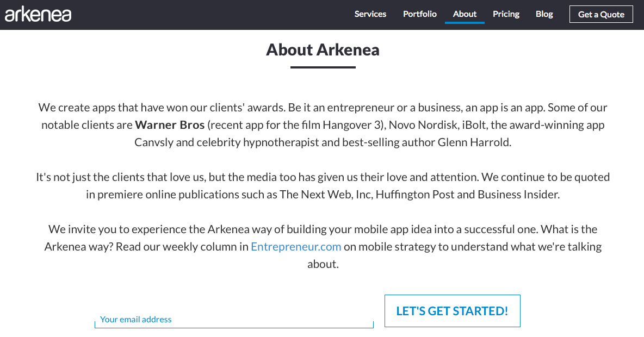Click the paragraph mentioning Huffington Post
Screen dimensions: 644x337
click(323, 185)
